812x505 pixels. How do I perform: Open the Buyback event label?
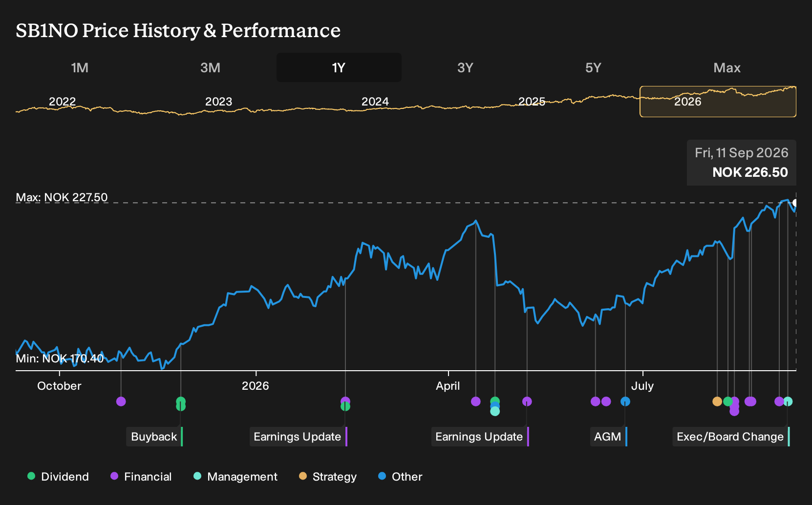(154, 437)
